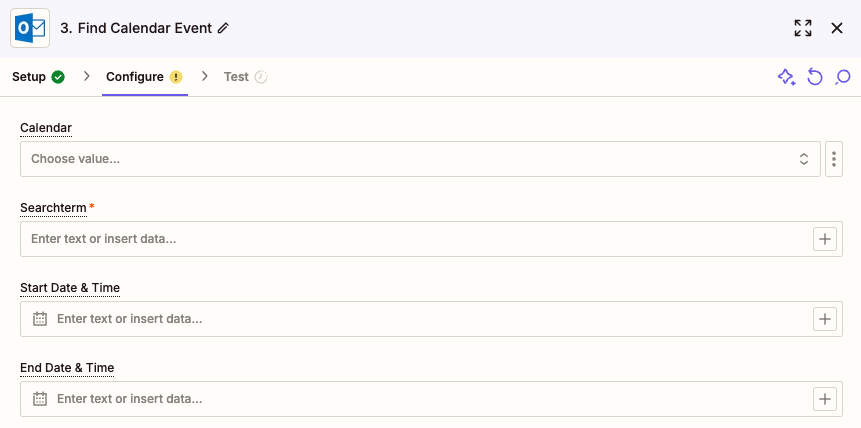861x428 pixels.
Task: Click the undo refresh arrow icon
Action: point(815,77)
